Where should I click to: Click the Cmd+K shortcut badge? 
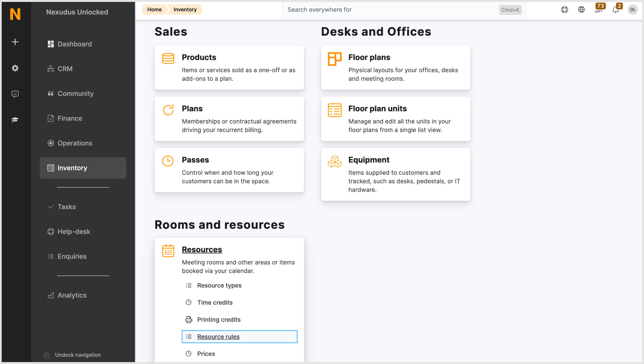[x=510, y=10]
